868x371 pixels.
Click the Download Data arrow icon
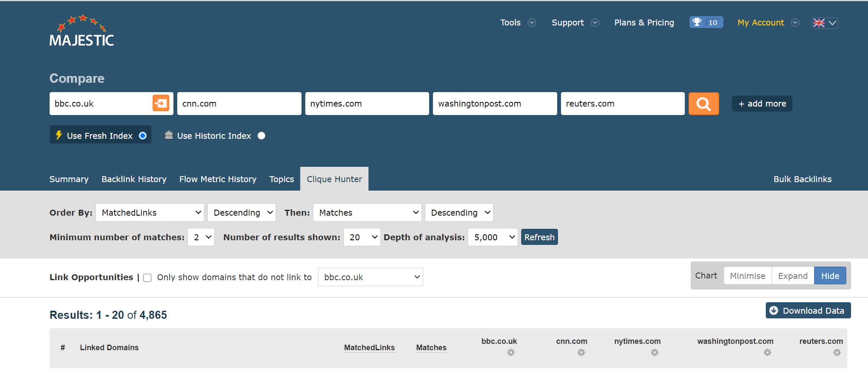pyautogui.click(x=774, y=310)
